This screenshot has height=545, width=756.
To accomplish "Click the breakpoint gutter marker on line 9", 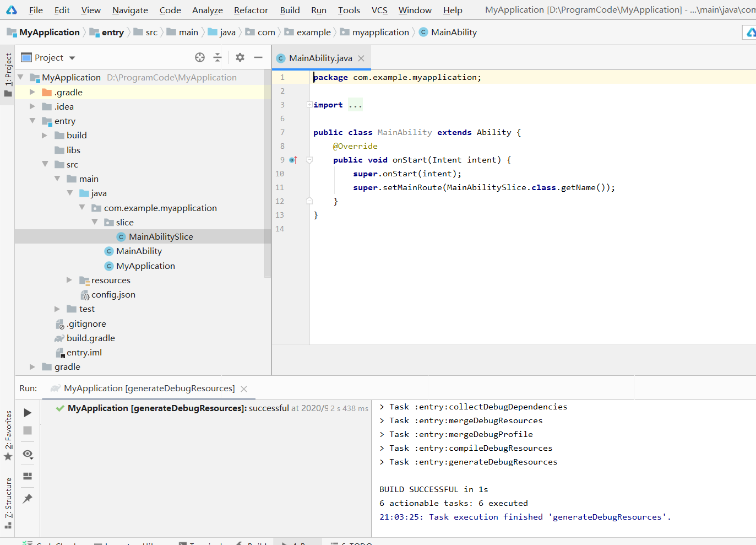I will point(292,160).
